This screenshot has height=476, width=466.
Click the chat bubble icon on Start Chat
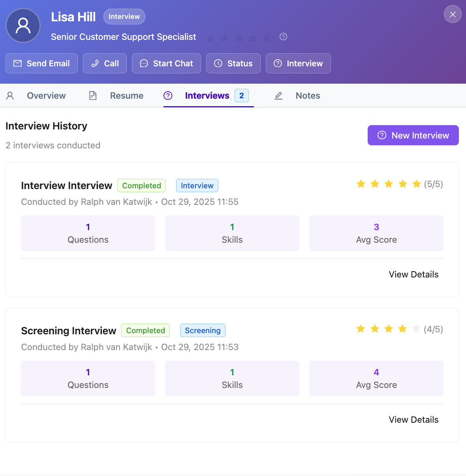point(144,63)
